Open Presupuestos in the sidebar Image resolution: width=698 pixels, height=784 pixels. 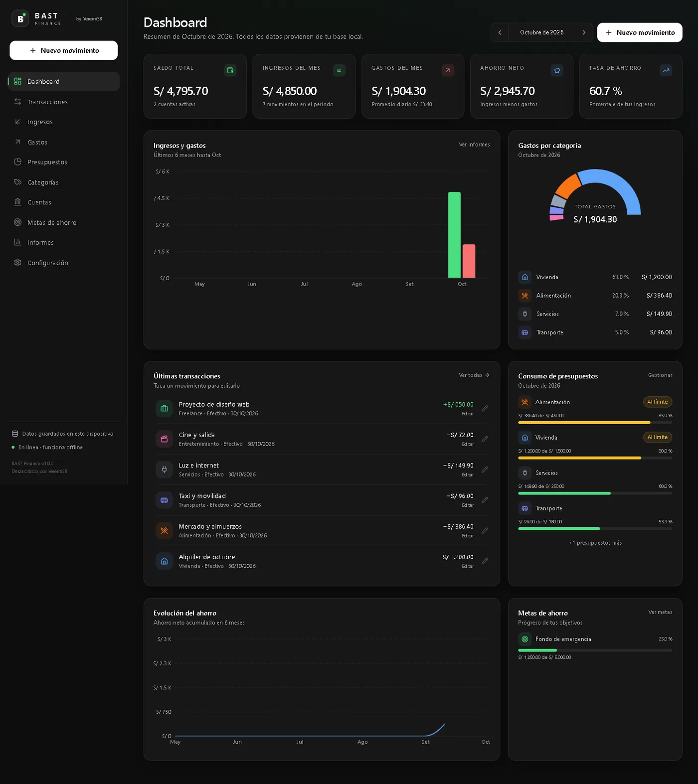pos(64,162)
